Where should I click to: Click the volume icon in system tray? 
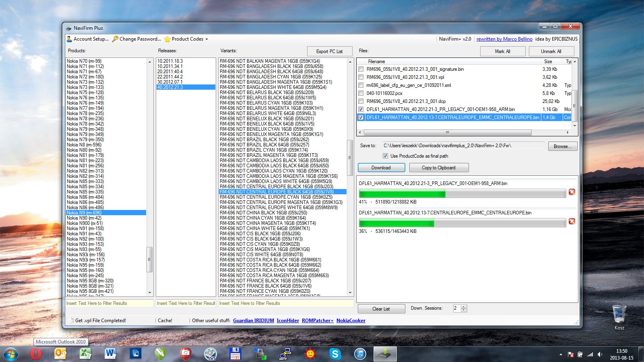(x=600, y=354)
